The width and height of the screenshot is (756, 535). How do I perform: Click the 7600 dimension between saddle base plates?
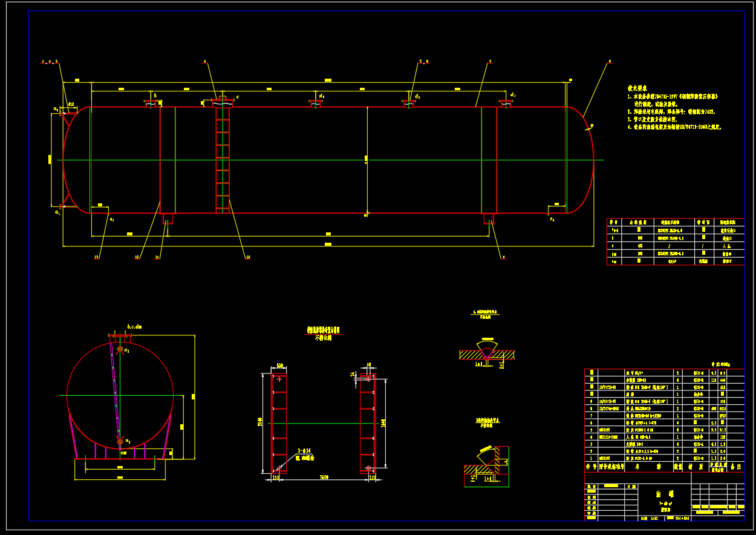tap(324, 478)
